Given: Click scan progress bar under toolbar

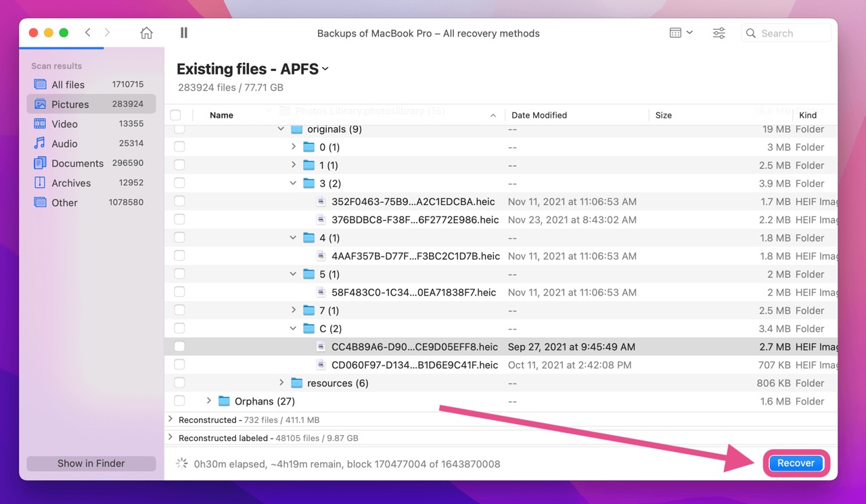Looking at the screenshot, I should coord(62,48).
